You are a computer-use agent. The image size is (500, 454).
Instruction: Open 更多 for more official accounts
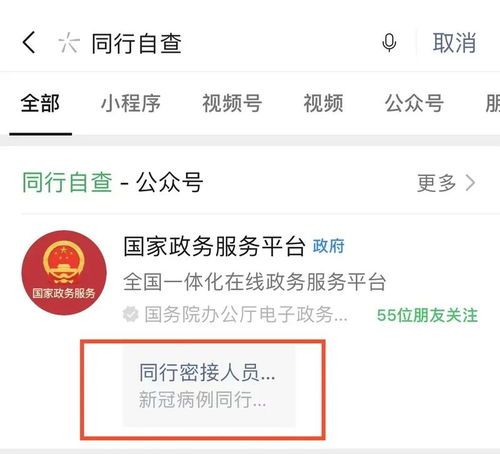(x=437, y=183)
